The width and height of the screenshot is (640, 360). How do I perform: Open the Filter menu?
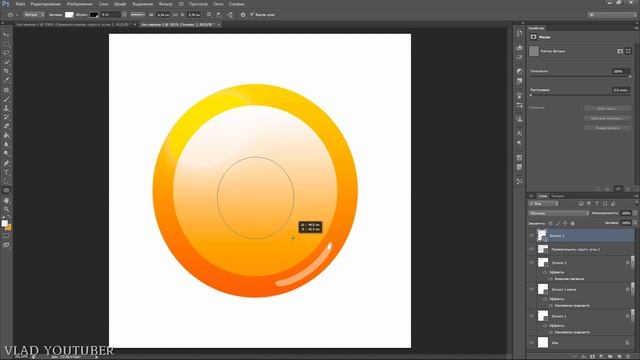(x=165, y=4)
